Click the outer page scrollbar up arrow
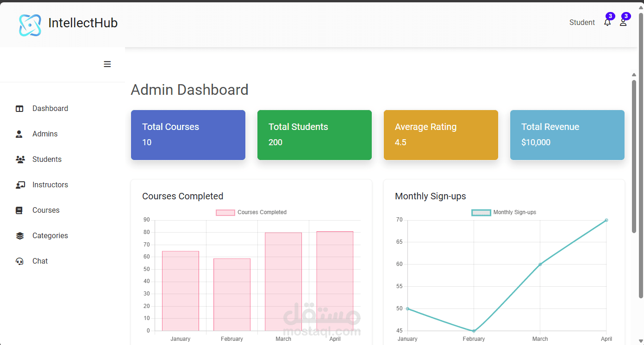 pos(641,8)
